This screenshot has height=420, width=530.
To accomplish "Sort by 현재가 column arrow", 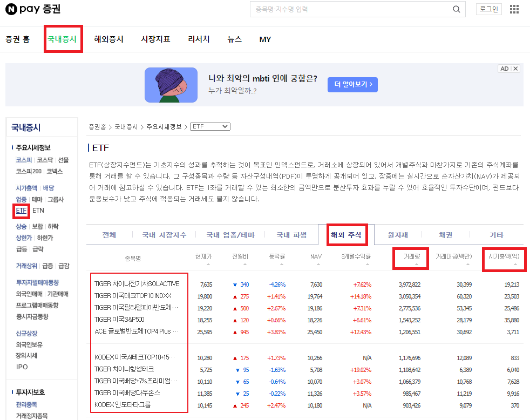I will coord(208,264).
